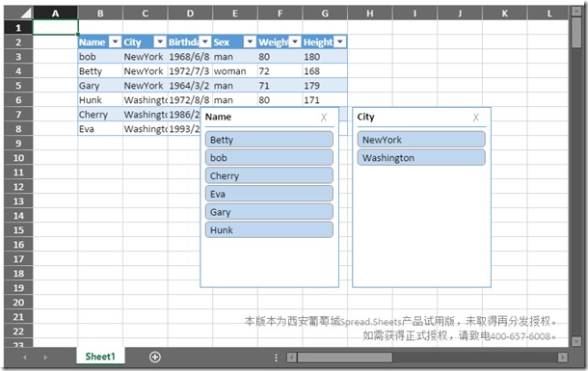Select the birthday cell 1964/3/2
This screenshot has height=371, width=588.
[x=190, y=86]
